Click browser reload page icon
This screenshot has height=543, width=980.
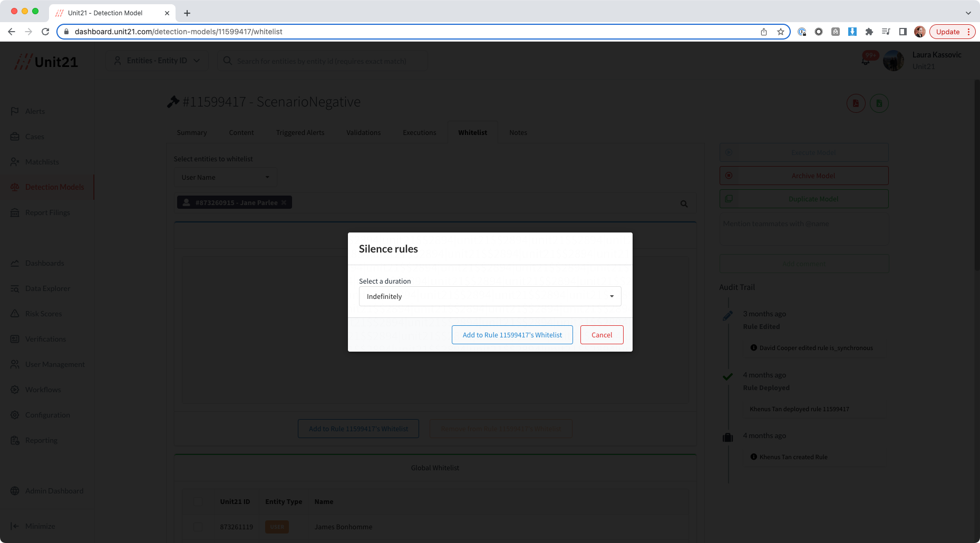[45, 32]
